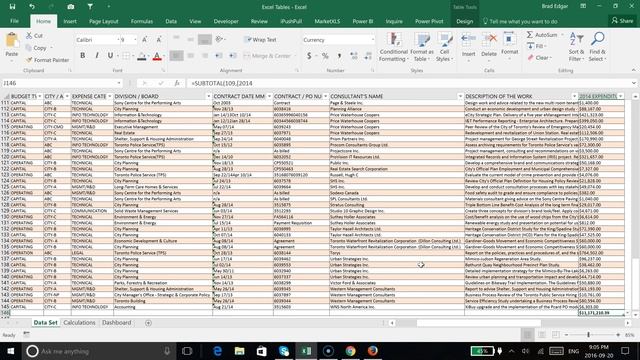Click the Undo arrow in the title bar
Screen dimensions: 640x360
coord(32,7)
